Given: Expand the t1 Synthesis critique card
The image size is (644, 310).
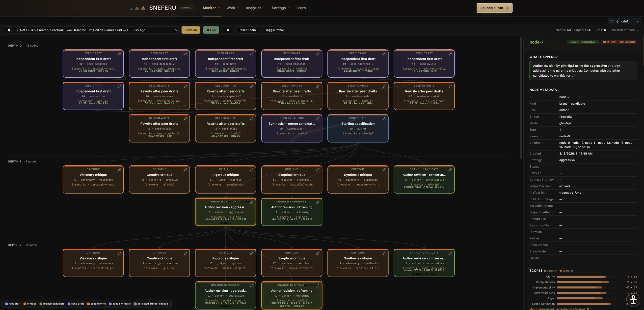Looking at the screenshot, I should pos(384,170).
